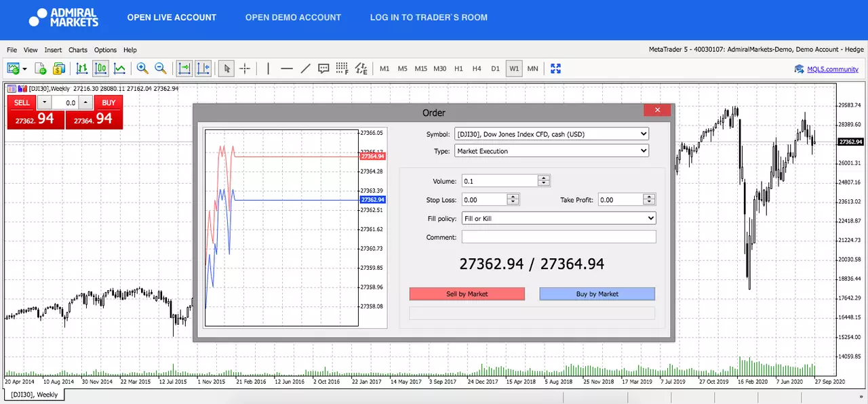This screenshot has width=868, height=404.
Task: Click LOG IN TO TRADER'S ROOM
Action: 429,18
